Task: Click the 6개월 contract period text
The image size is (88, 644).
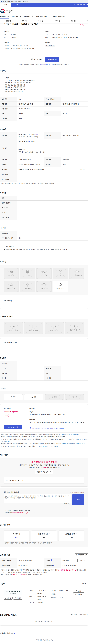Action: pos(37,134)
